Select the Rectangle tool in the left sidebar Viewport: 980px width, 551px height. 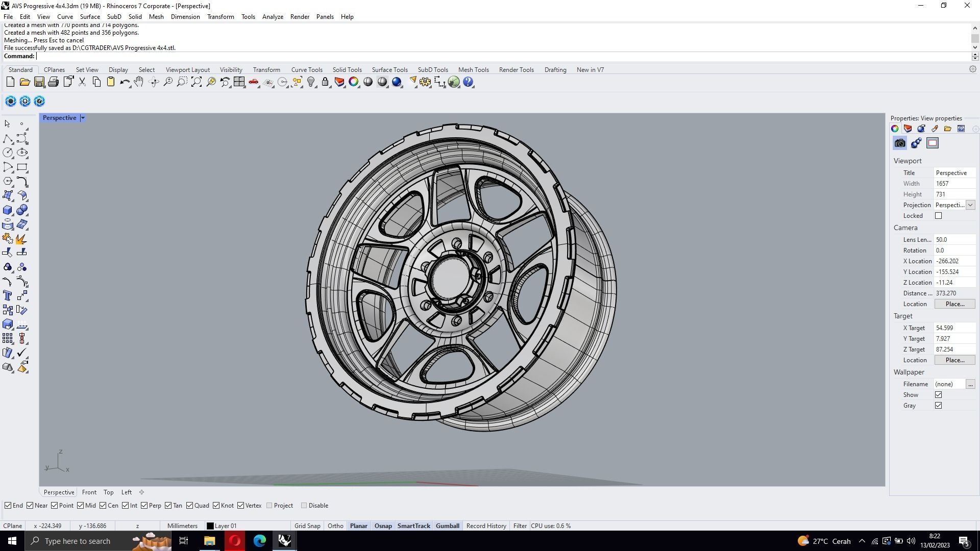22,167
